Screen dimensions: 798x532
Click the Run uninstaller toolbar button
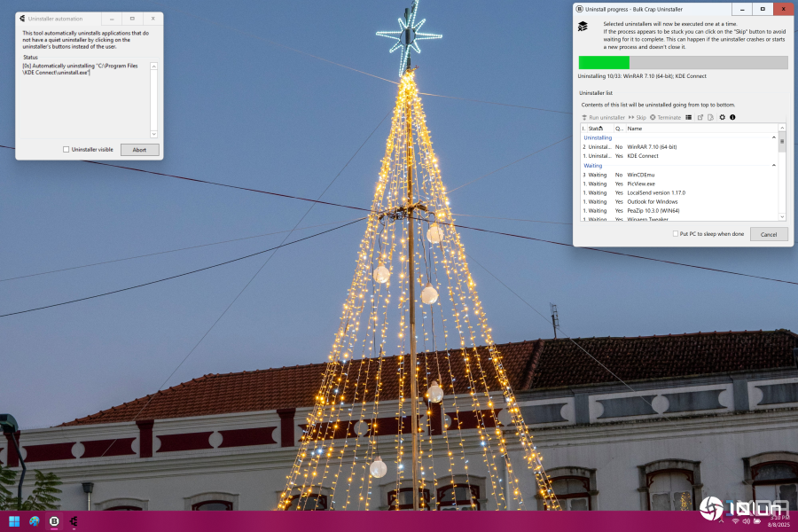[x=603, y=117]
